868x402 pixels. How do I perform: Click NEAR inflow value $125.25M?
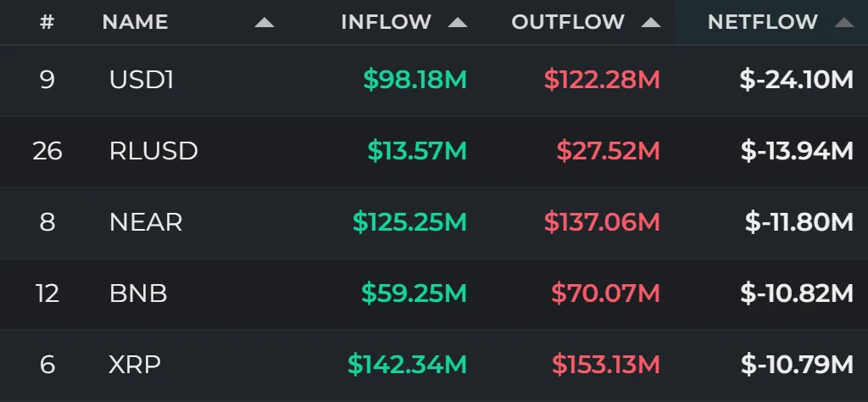click(x=410, y=222)
